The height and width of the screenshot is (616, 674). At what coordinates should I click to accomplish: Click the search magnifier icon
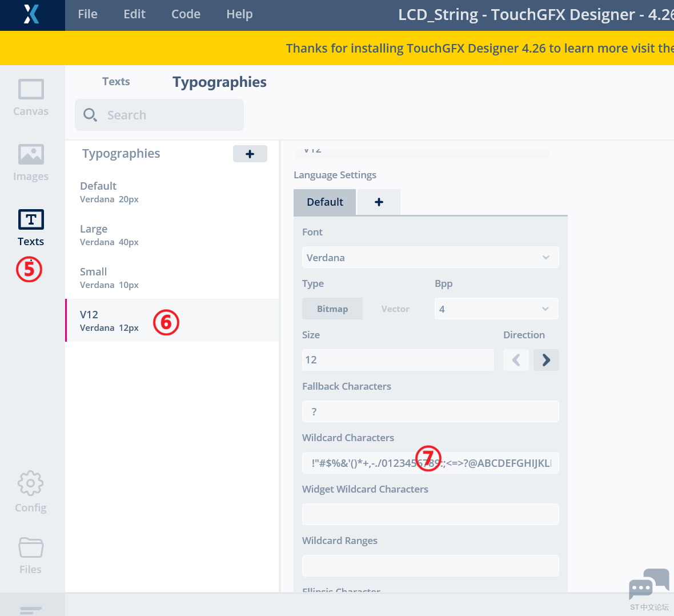point(90,115)
